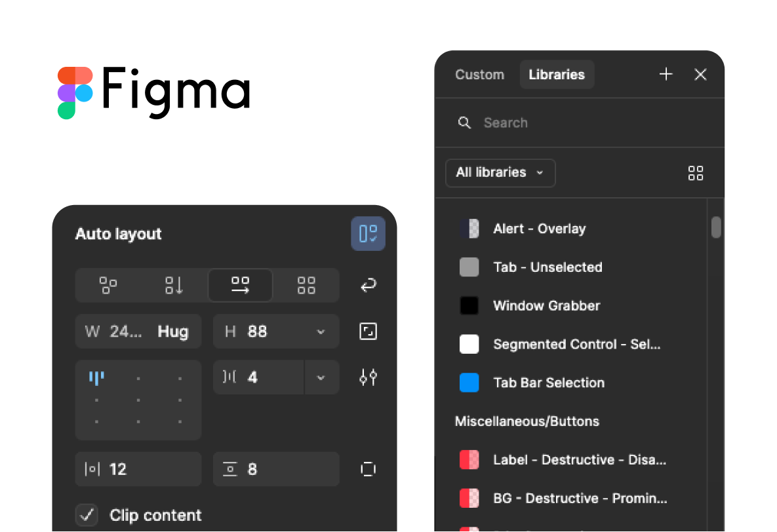Select Window Grabber black swatch
This screenshot has width=777, height=532.
469,305
